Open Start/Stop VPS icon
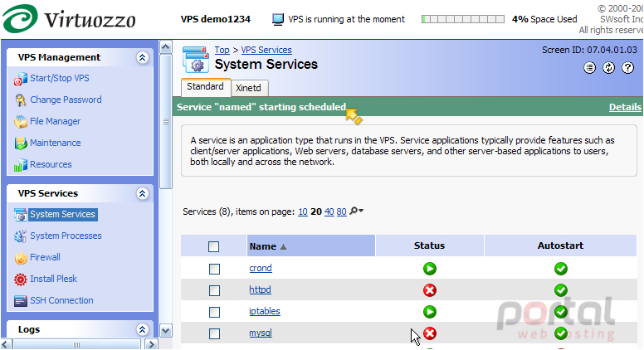This screenshot has height=350, width=644. coord(21,79)
